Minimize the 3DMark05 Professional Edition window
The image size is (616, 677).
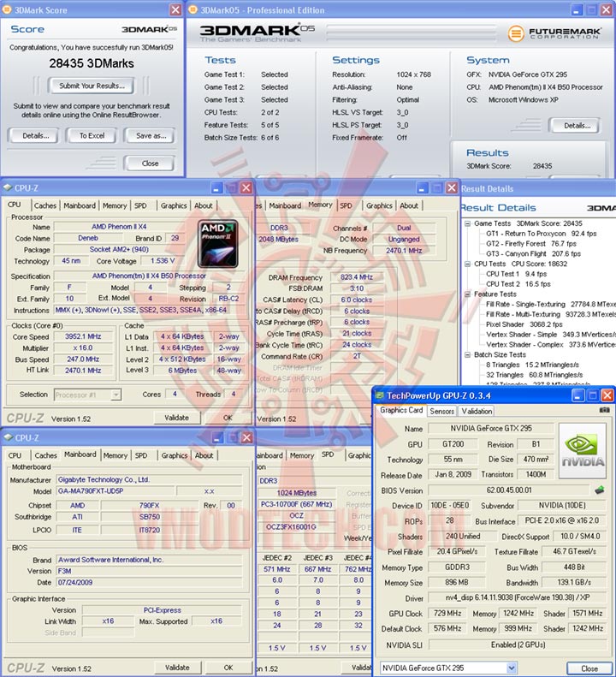(577, 10)
